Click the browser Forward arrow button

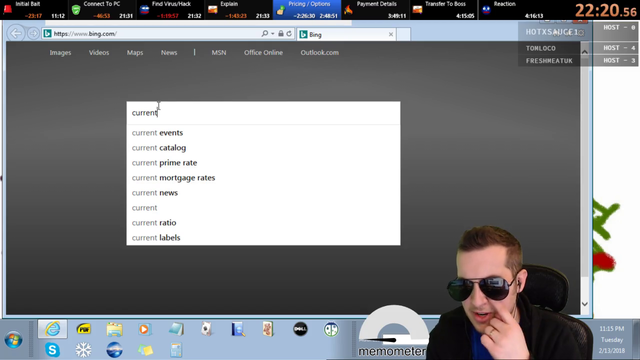[33, 33]
